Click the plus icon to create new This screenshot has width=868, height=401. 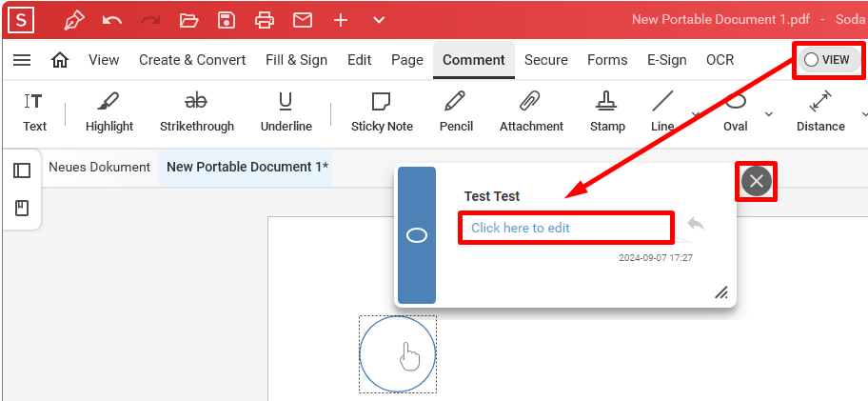tap(341, 21)
